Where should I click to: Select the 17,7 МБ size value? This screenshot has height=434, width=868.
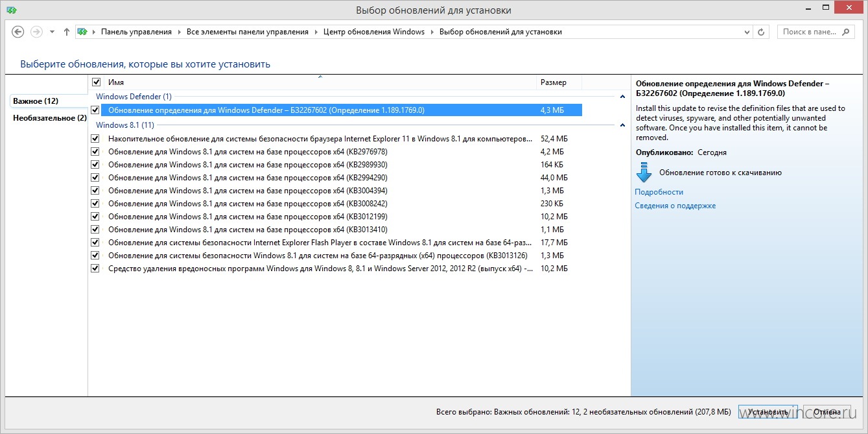[x=554, y=243]
